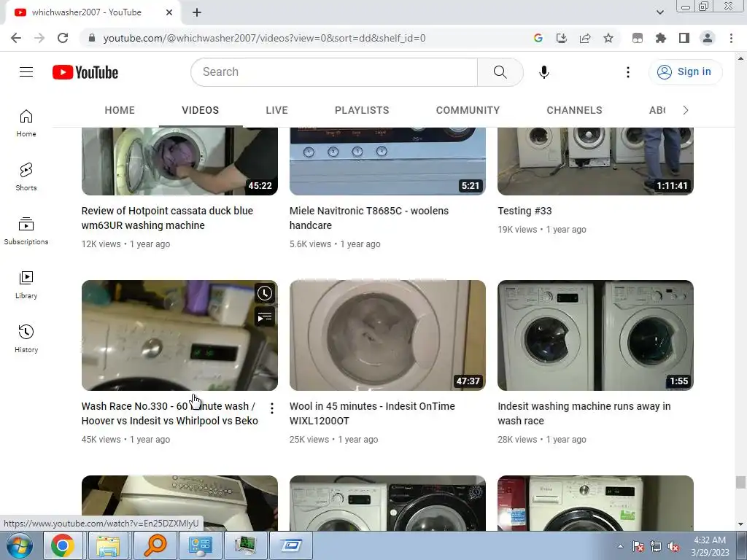Share this page from the address bar
Image resolution: width=747 pixels, height=560 pixels.
[x=585, y=38]
